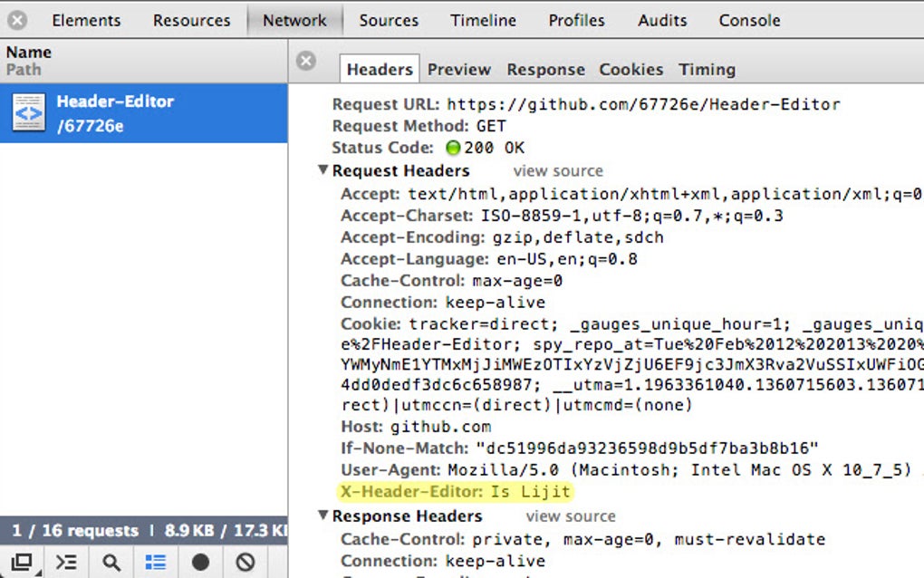Switch to the Cookies tab
This screenshot has height=578, width=924.
(x=630, y=69)
